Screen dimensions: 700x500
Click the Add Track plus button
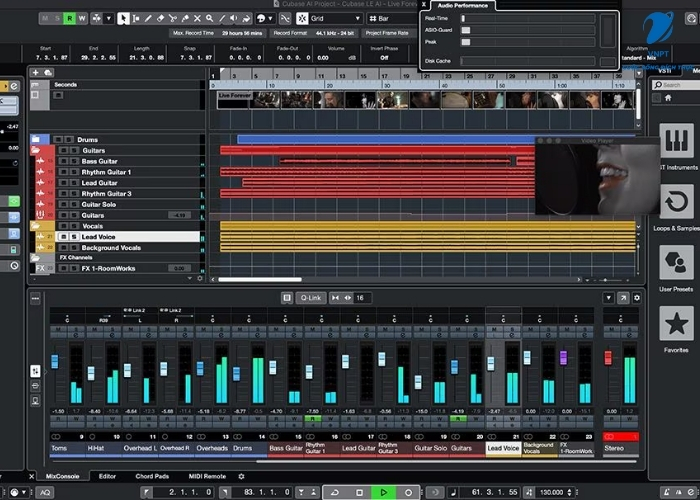pos(36,72)
